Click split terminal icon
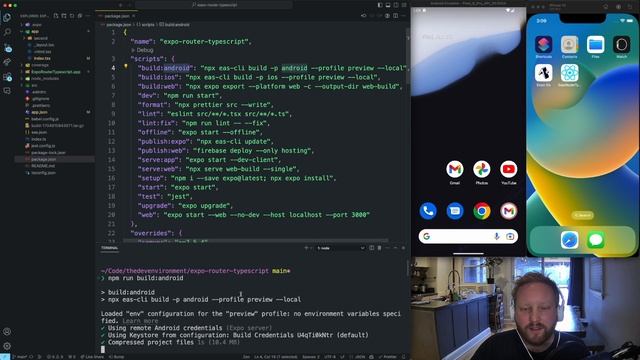 [371, 248]
